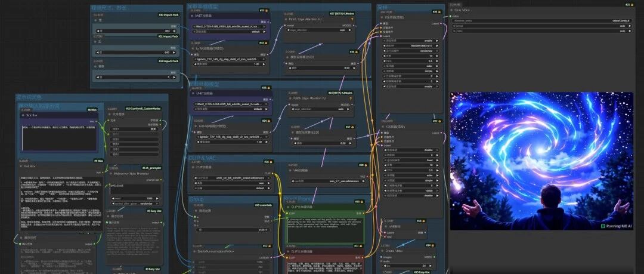Click the width 853 value field

[x=136, y=31]
